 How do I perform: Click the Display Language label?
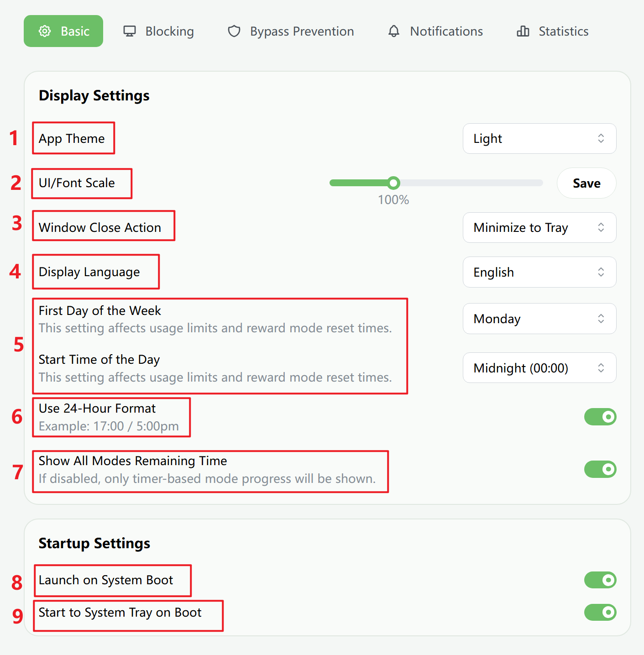89,272
